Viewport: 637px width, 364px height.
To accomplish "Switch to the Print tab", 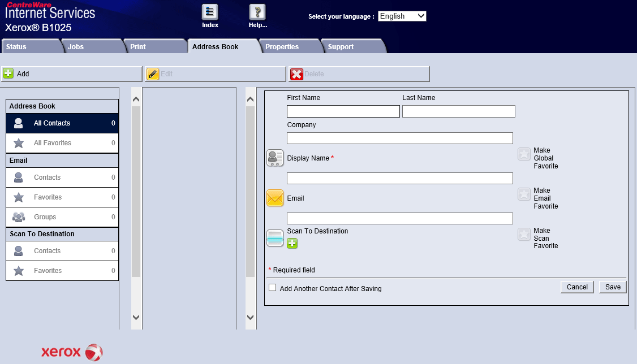I will [156, 46].
